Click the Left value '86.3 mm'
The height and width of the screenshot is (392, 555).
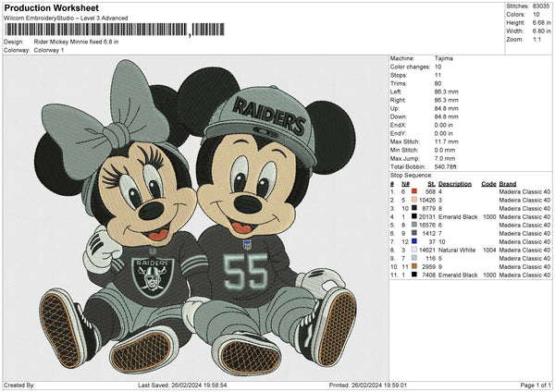click(x=447, y=92)
